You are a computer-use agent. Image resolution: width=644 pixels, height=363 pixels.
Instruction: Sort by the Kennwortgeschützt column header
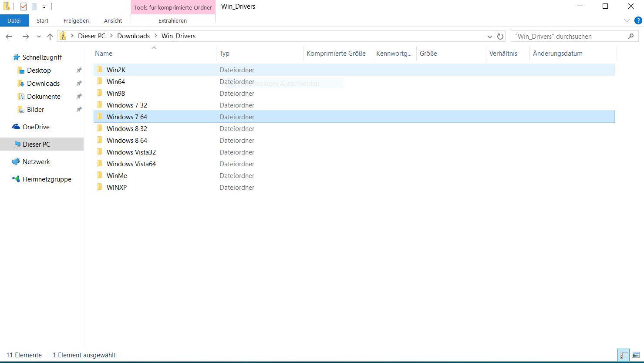[394, 54]
